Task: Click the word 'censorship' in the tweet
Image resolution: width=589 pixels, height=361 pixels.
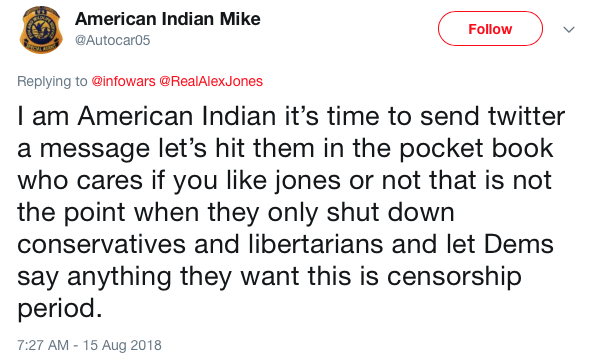Action: (x=454, y=277)
